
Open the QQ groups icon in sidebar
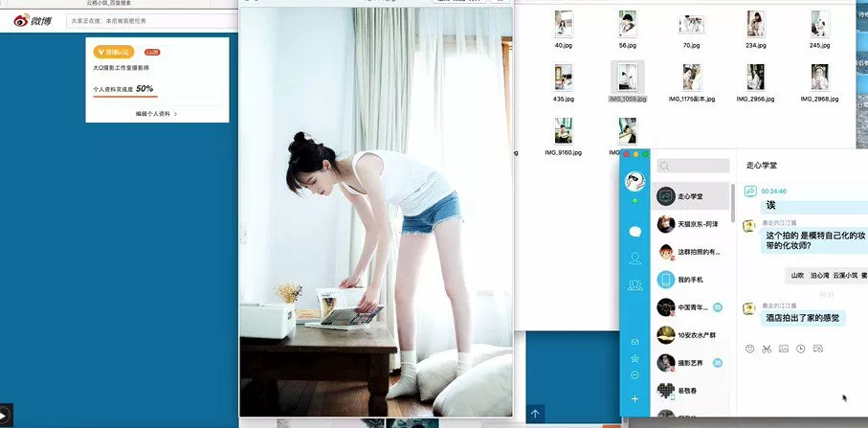point(634,285)
